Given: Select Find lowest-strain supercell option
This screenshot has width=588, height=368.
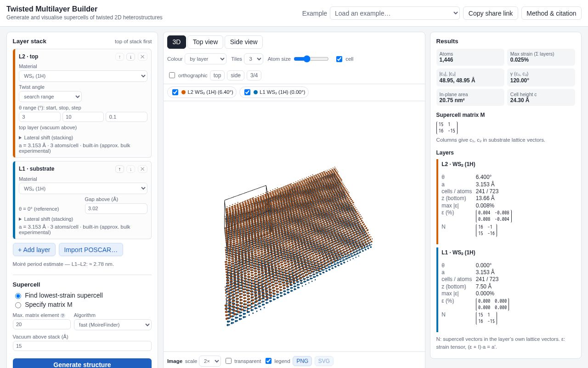Looking at the screenshot, I should pos(18,296).
